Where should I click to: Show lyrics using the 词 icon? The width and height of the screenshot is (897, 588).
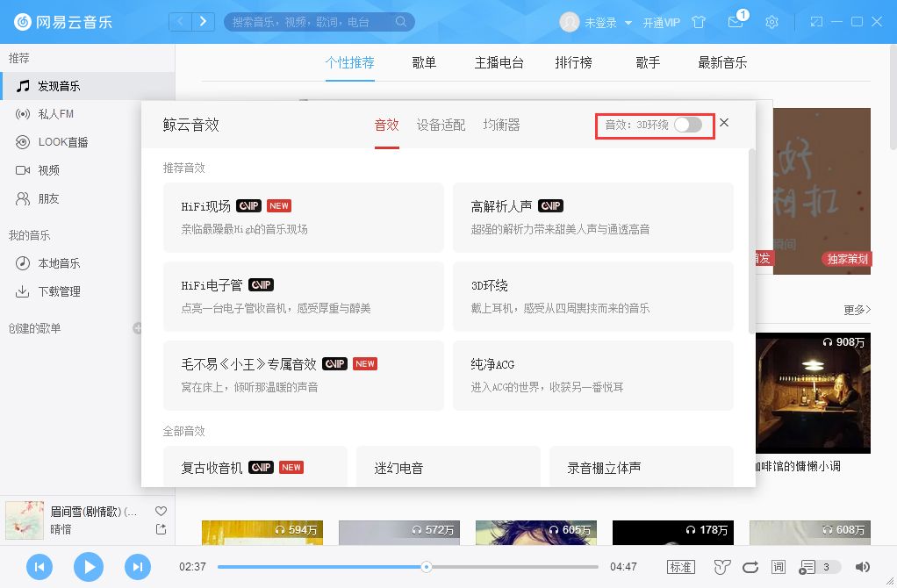pos(777,567)
